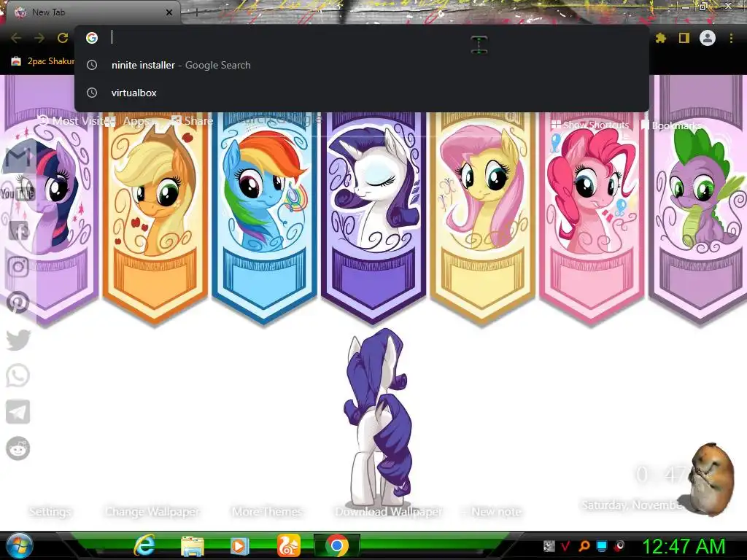Click Show Shortcuts on the page
Image resolution: width=747 pixels, height=560 pixels.
click(589, 125)
